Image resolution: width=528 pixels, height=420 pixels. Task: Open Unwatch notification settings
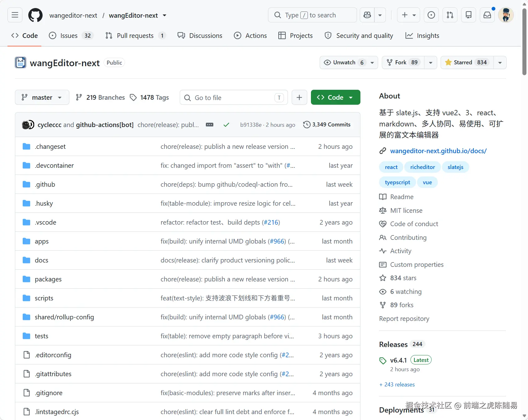tap(349, 62)
